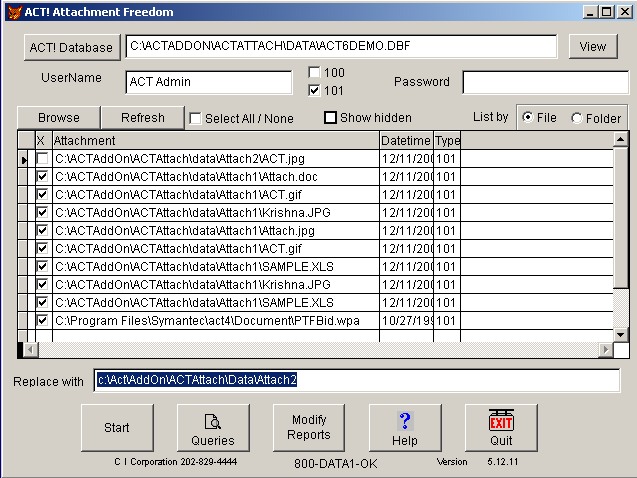Uncheck the 101 type checkbox
This screenshot has height=478, width=637.
point(314,90)
